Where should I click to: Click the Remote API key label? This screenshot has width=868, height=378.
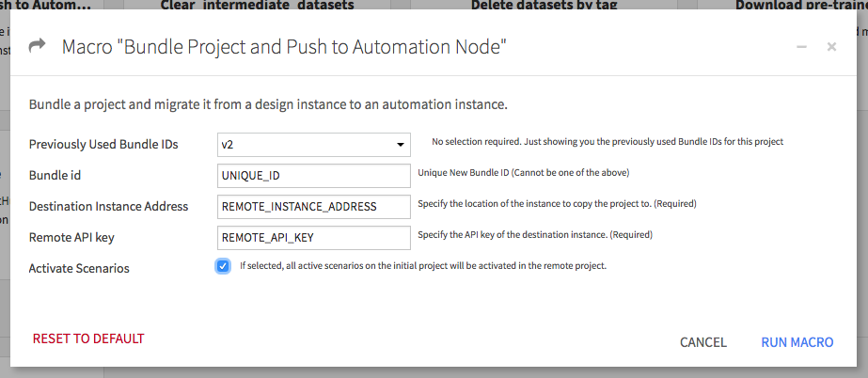(71, 238)
